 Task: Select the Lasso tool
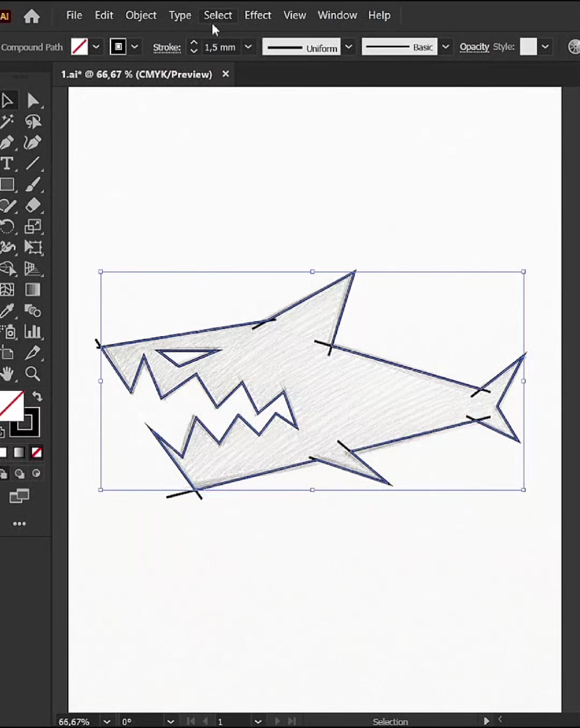pyautogui.click(x=33, y=122)
